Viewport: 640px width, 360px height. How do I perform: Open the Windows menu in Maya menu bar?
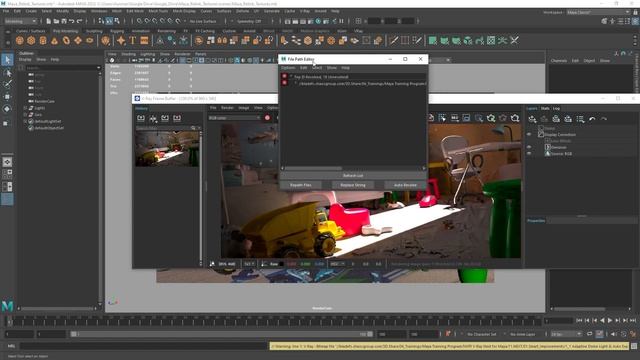(x=99, y=11)
